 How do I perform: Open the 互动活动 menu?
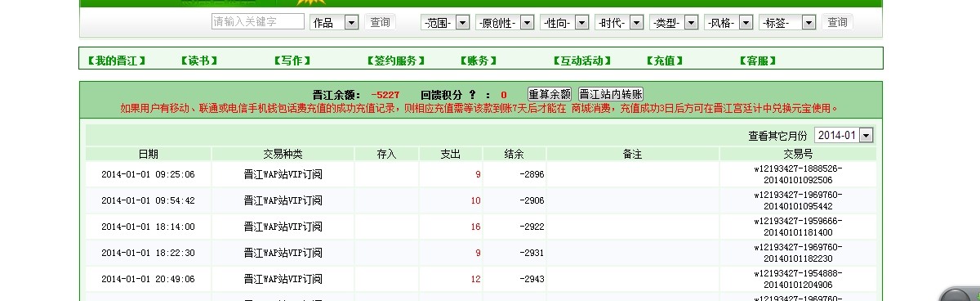click(x=582, y=61)
